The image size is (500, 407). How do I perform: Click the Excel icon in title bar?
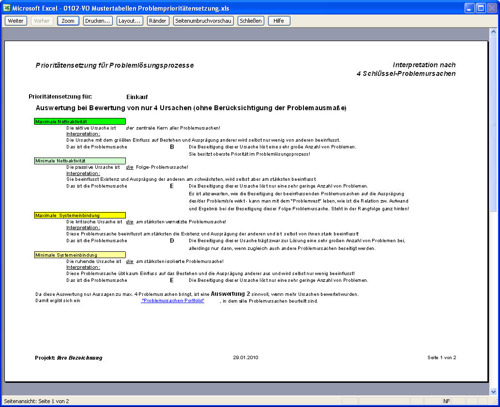tap(7, 8)
